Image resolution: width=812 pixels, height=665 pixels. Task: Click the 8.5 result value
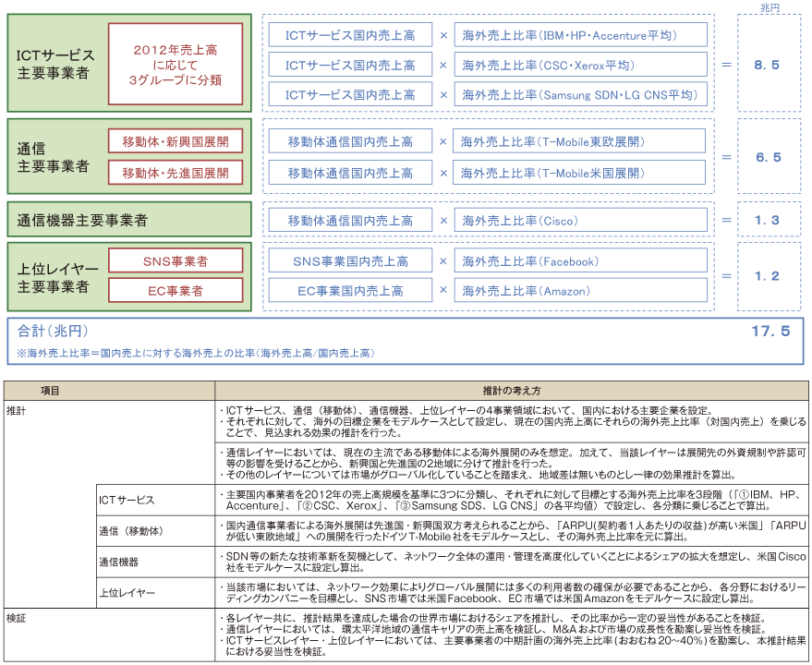click(767, 65)
